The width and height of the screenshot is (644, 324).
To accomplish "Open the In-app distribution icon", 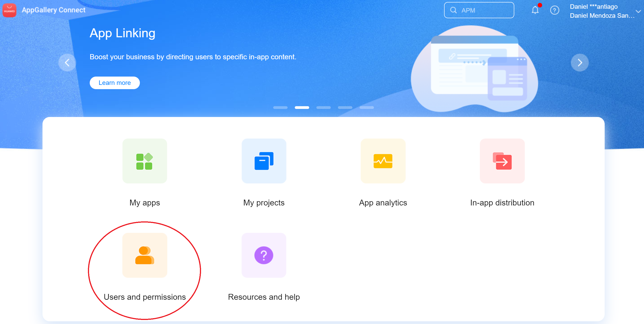I will pos(502,161).
